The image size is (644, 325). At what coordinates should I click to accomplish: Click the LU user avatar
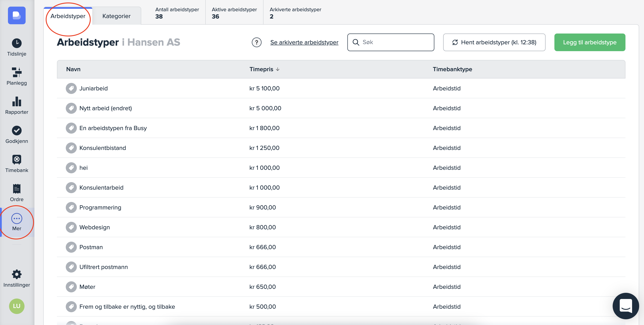tap(17, 306)
